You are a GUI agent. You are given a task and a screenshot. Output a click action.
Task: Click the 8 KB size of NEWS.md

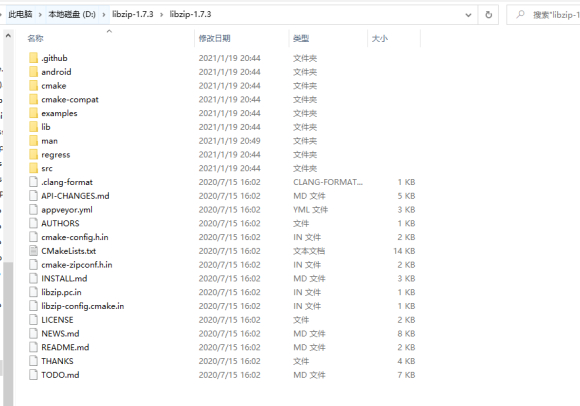(406, 334)
